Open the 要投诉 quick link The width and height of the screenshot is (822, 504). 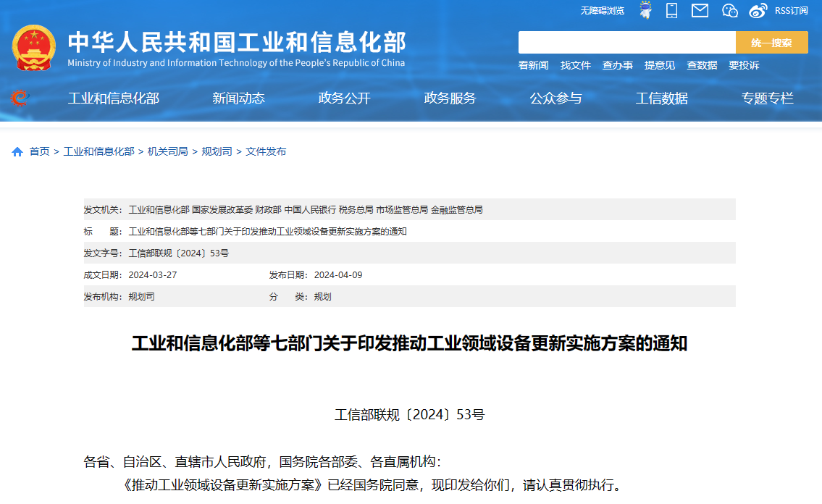(744, 65)
